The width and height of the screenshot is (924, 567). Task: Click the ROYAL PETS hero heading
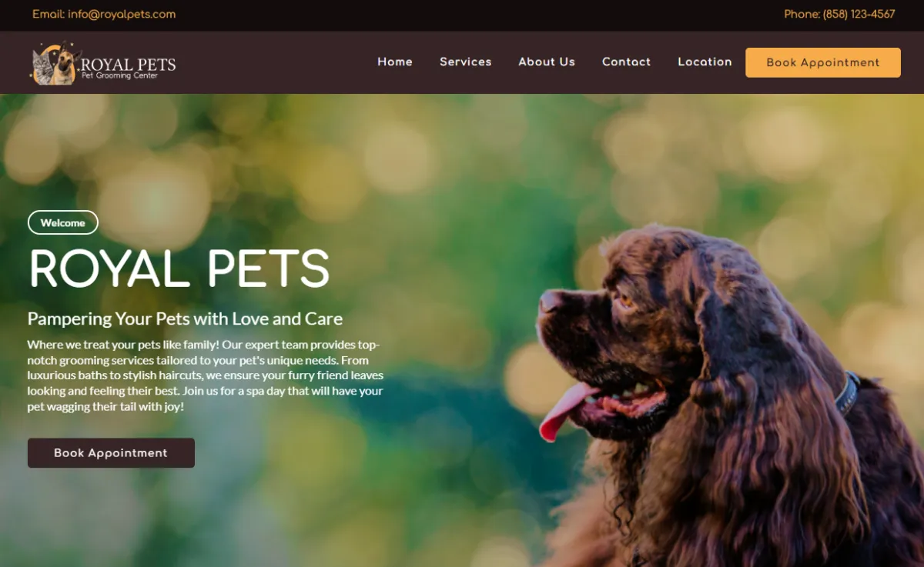179,268
